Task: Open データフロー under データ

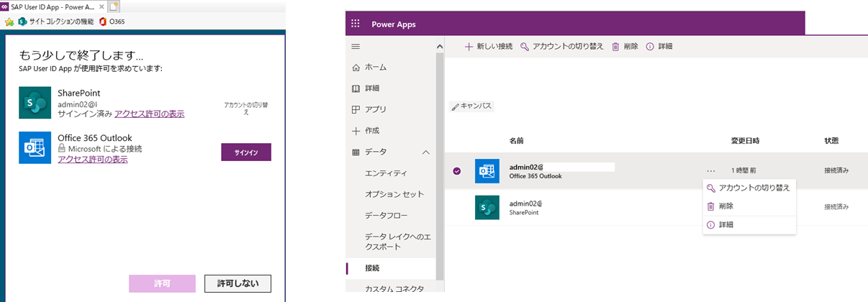Action: 386,216
